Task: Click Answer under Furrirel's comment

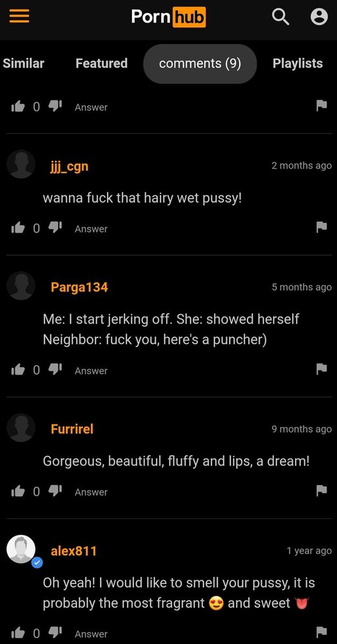Action: 91,492
